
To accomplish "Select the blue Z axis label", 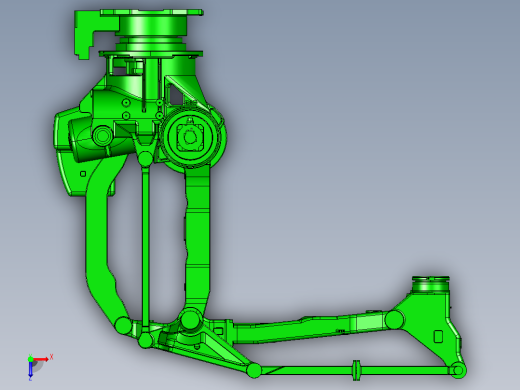I will 30,378.
